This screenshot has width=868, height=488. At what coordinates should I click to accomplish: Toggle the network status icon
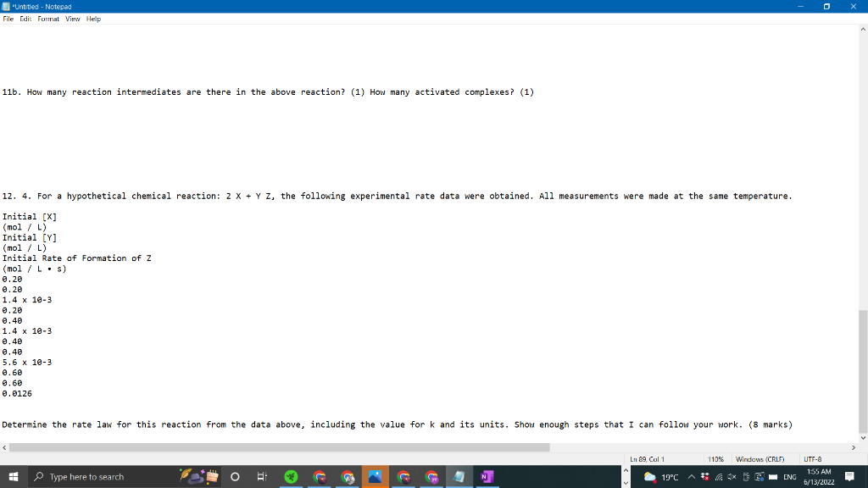point(718,476)
